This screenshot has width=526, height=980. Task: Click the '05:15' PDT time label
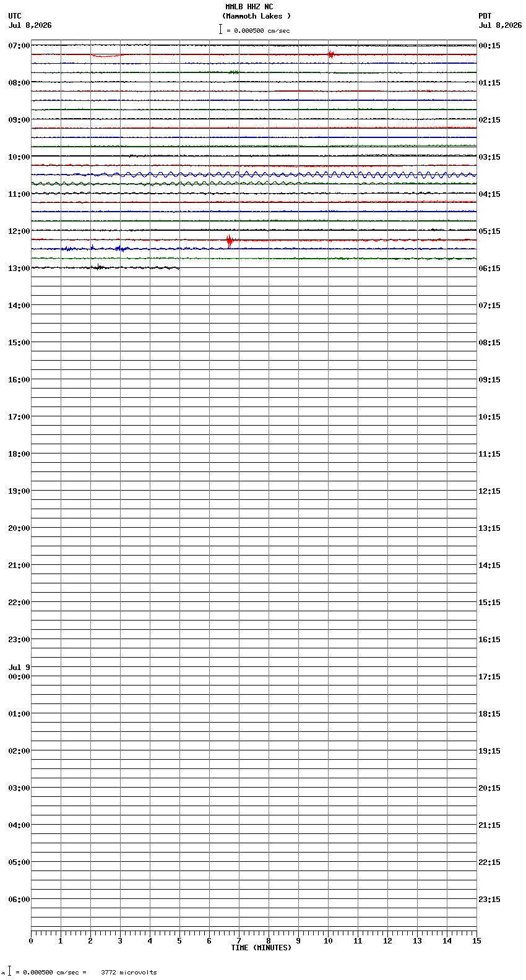point(489,231)
